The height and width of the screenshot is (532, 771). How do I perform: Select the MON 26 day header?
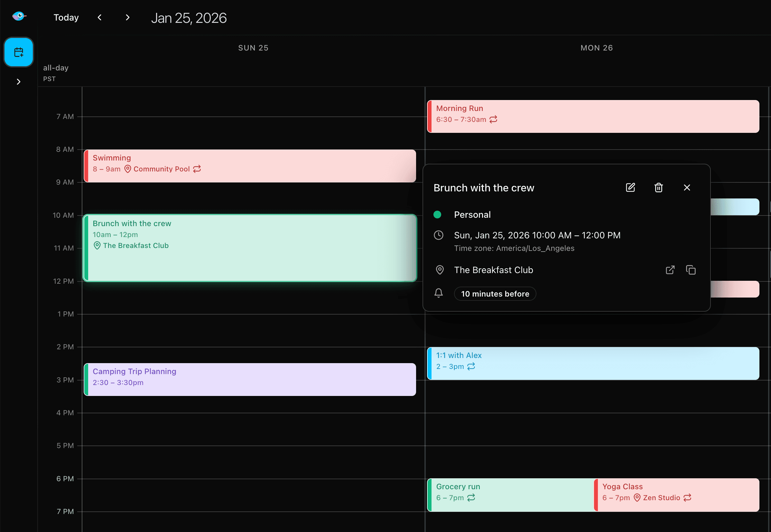596,48
